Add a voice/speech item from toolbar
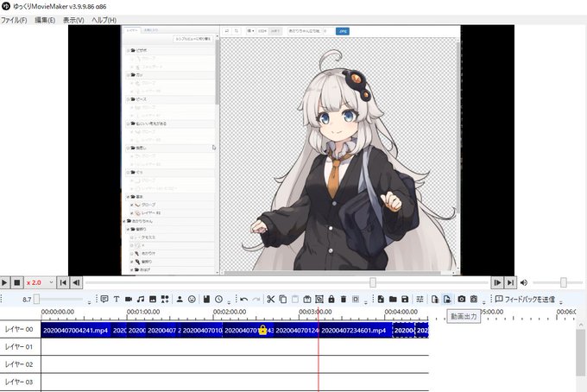This screenshot has width=587, height=392. [x=104, y=299]
